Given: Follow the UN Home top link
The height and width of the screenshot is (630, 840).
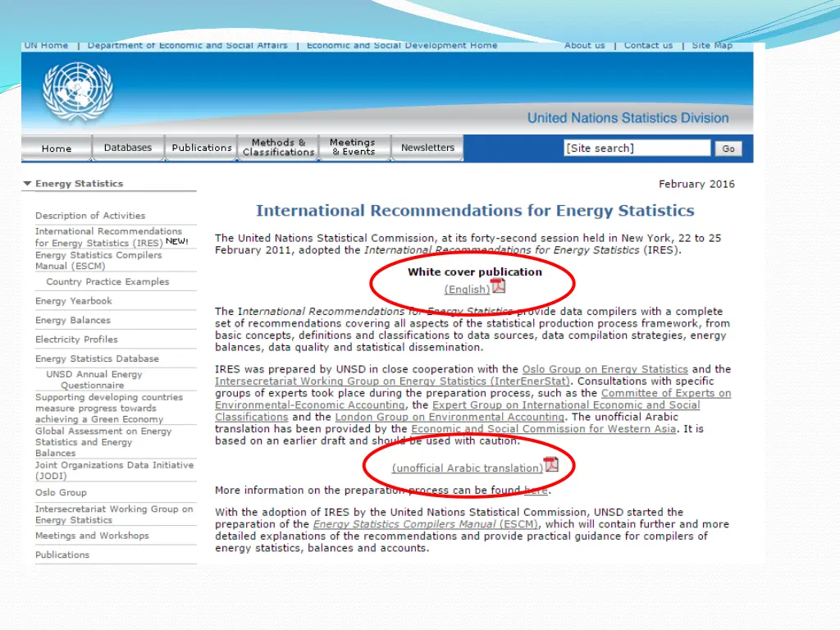Looking at the screenshot, I should click(46, 46).
